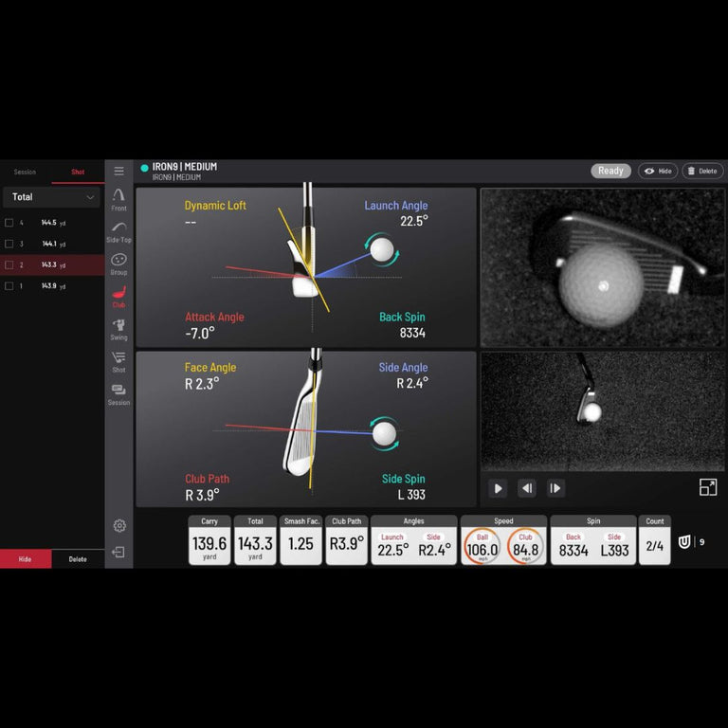Click the Ball speed 106.0 gauge
Image resolution: width=728 pixels, height=728 pixels.
482,546
